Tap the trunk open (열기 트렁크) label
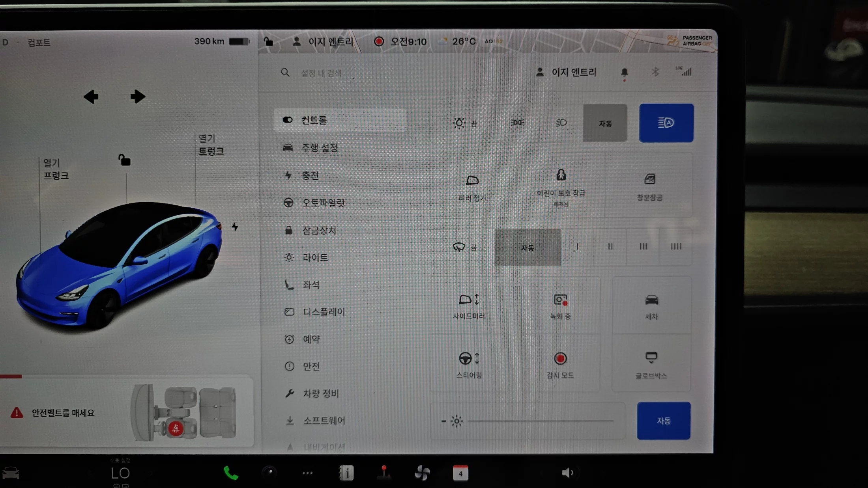Screen dimensions: 868x488 [x=211, y=145]
